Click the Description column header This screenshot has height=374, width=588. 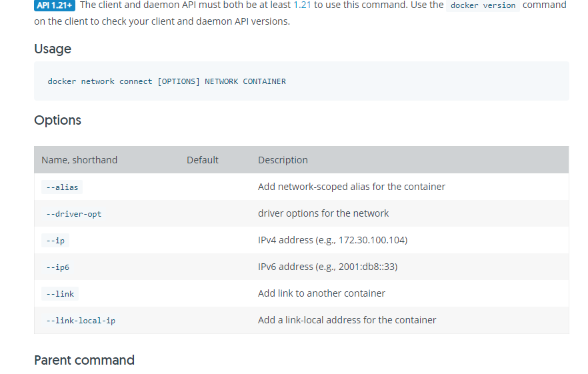(x=283, y=160)
